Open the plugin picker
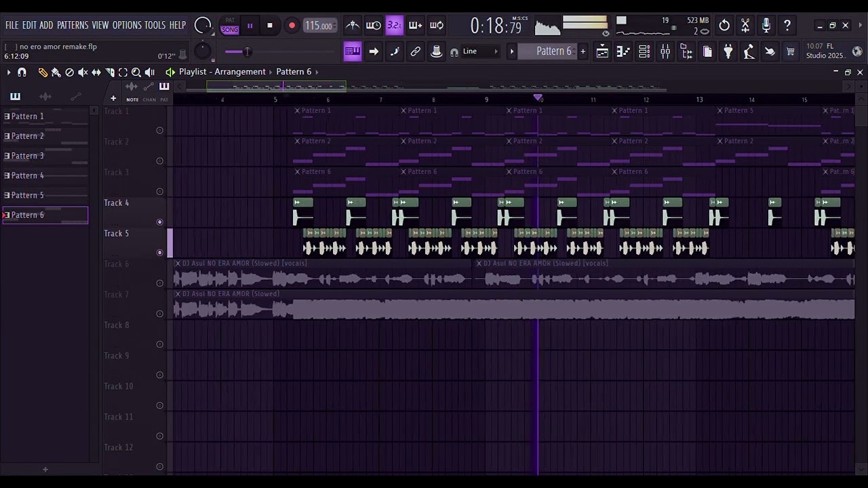Image resolution: width=868 pixels, height=488 pixels. tap(728, 52)
